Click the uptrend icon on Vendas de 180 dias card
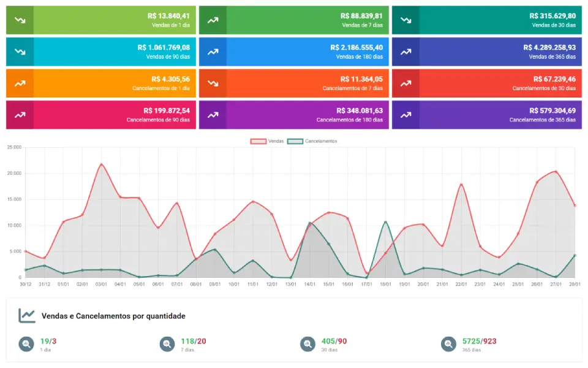Screen dimensions: 588x368 click(213, 52)
